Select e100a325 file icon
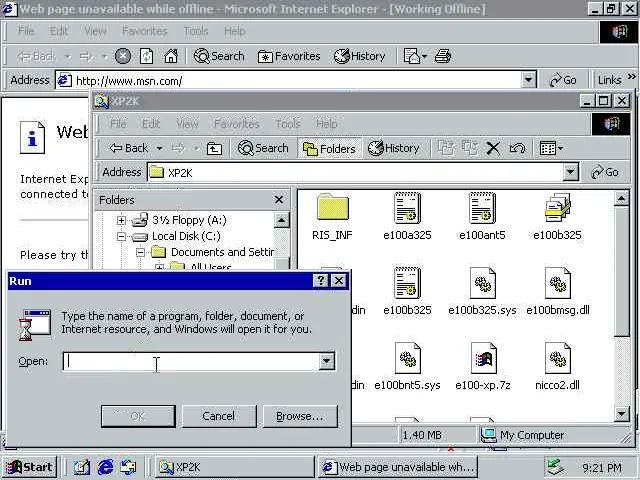Image resolution: width=640 pixels, height=480 pixels. (x=407, y=216)
